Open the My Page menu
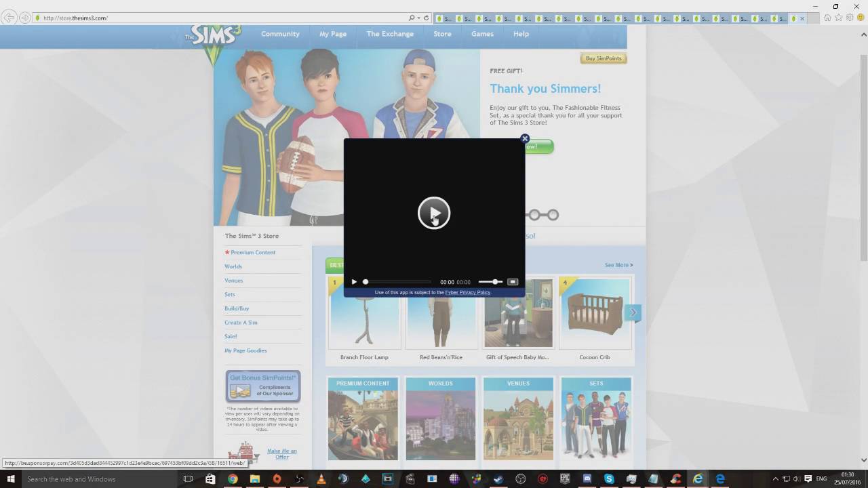The image size is (868, 488). click(333, 34)
